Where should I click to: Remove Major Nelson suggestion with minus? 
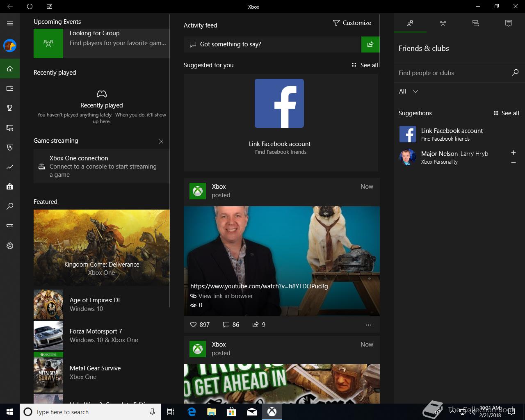[513, 162]
